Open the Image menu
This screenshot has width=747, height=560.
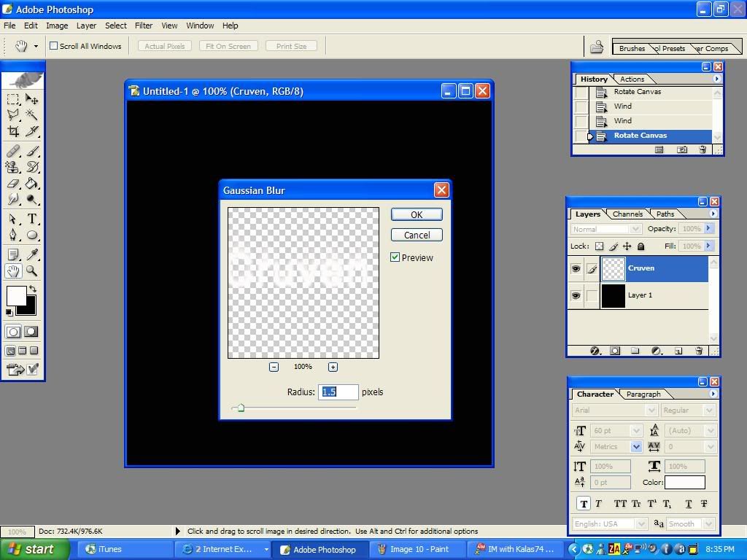tap(57, 26)
